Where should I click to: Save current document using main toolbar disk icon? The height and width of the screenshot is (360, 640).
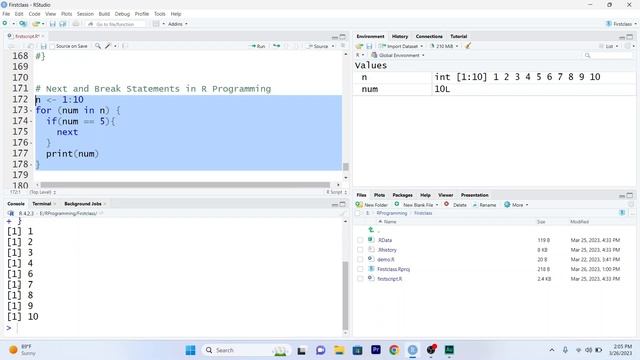[53, 24]
